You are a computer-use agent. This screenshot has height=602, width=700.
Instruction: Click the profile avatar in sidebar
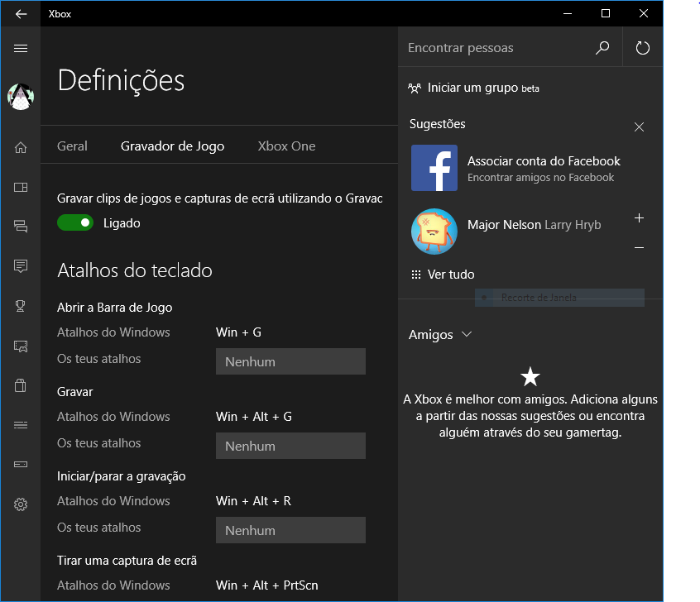click(21, 97)
